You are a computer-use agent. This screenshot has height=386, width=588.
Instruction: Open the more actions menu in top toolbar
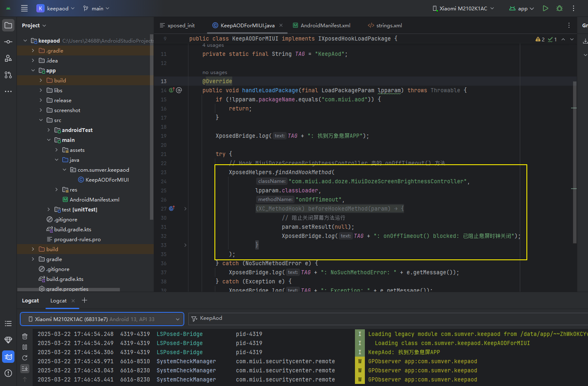pos(574,8)
